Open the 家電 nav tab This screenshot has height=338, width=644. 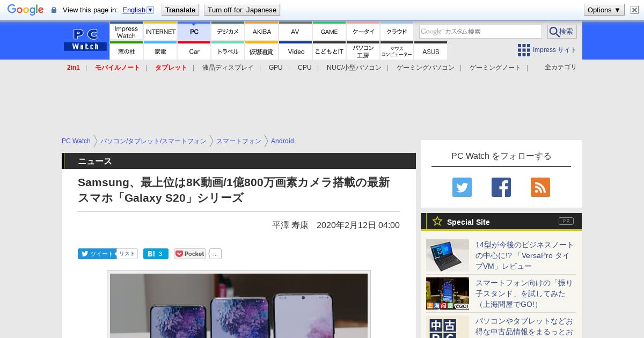[x=160, y=51]
